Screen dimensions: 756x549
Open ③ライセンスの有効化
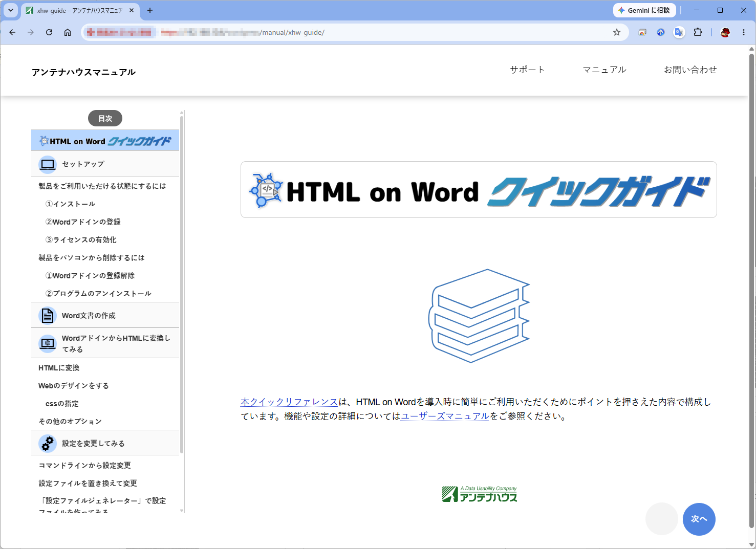pyautogui.click(x=81, y=240)
